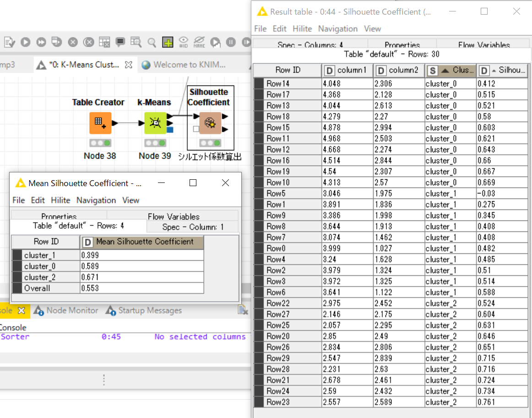Open Flow Variables tab in Mean Silhouette window

tap(173, 215)
